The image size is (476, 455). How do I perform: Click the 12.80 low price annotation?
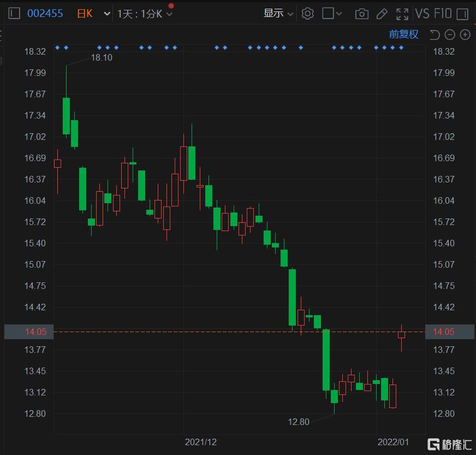pyautogui.click(x=299, y=422)
